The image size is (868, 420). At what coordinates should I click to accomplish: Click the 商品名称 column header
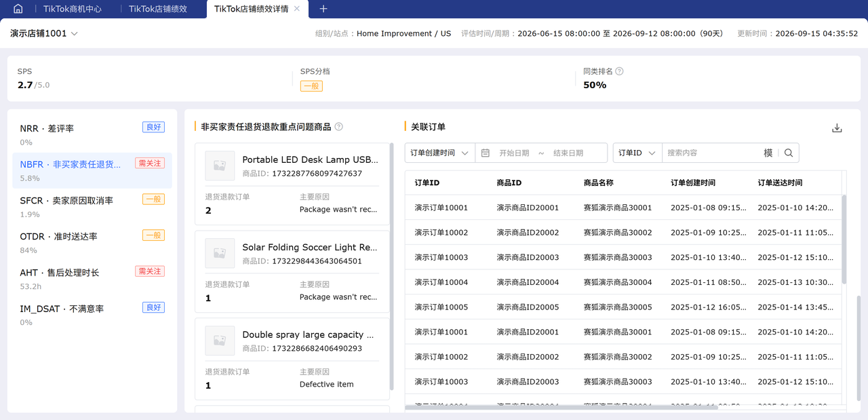[x=599, y=183]
